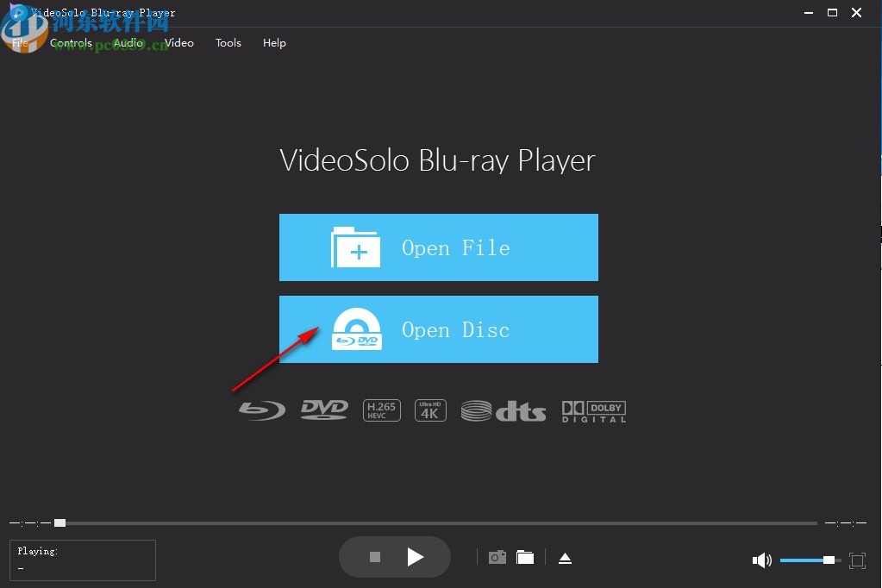Open the snapshot folder icon
This screenshot has width=882, height=588.
click(x=526, y=557)
